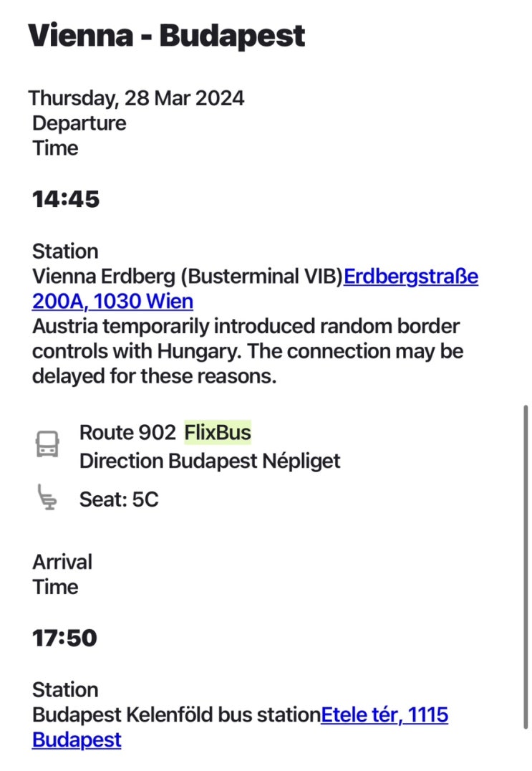Click the highlighted FlixBus badge

(218, 433)
